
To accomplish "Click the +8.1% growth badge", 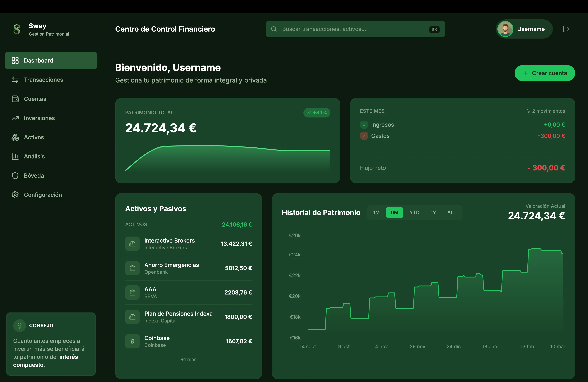I will click(317, 113).
